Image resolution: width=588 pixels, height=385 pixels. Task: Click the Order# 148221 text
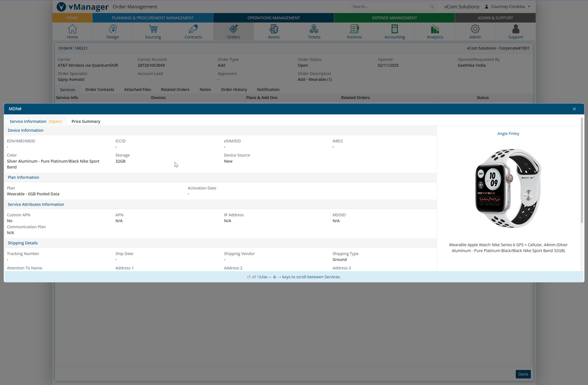pos(73,48)
